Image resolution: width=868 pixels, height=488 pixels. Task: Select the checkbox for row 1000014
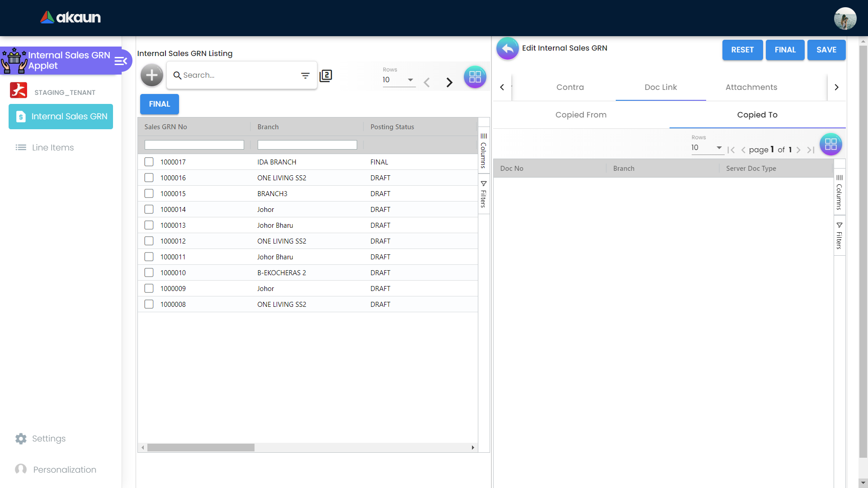pos(149,209)
